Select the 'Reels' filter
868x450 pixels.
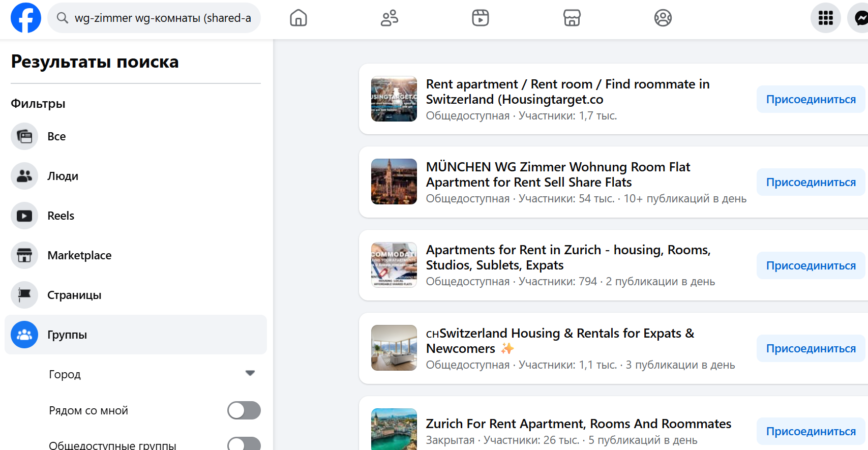(x=61, y=216)
